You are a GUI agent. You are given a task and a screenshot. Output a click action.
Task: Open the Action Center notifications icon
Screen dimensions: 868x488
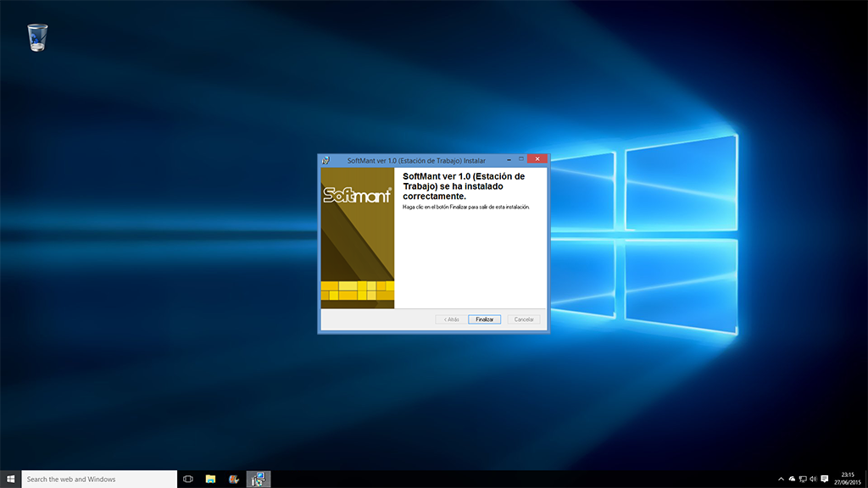pyautogui.click(x=825, y=479)
